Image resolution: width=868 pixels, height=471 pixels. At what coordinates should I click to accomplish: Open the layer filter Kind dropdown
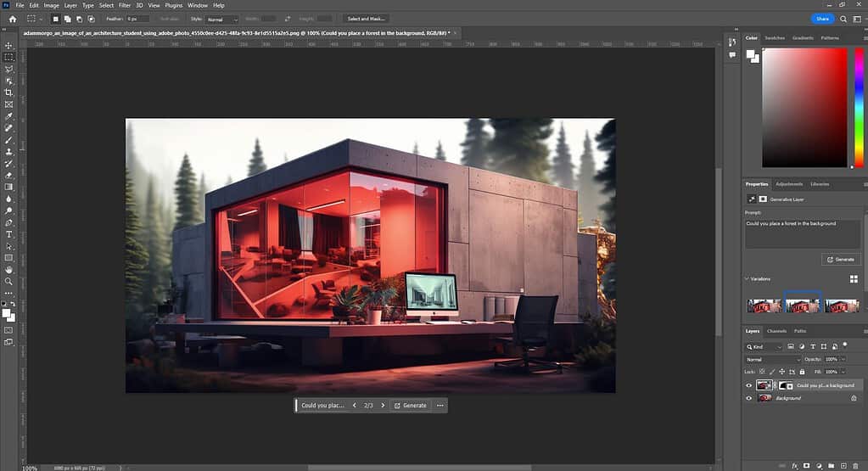(764, 347)
